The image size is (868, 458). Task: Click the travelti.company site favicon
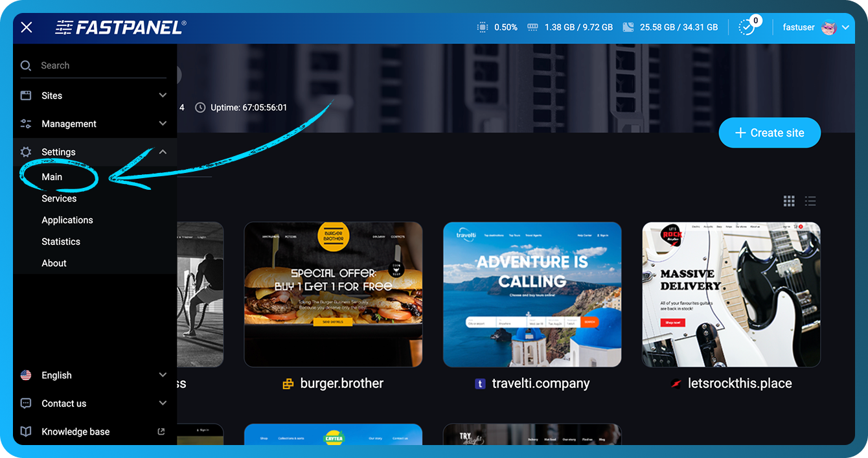479,384
